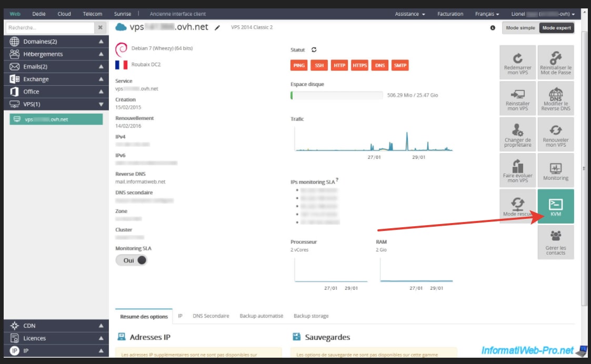Activate the Mode rescue tile
This screenshot has height=364, width=591.
(517, 206)
